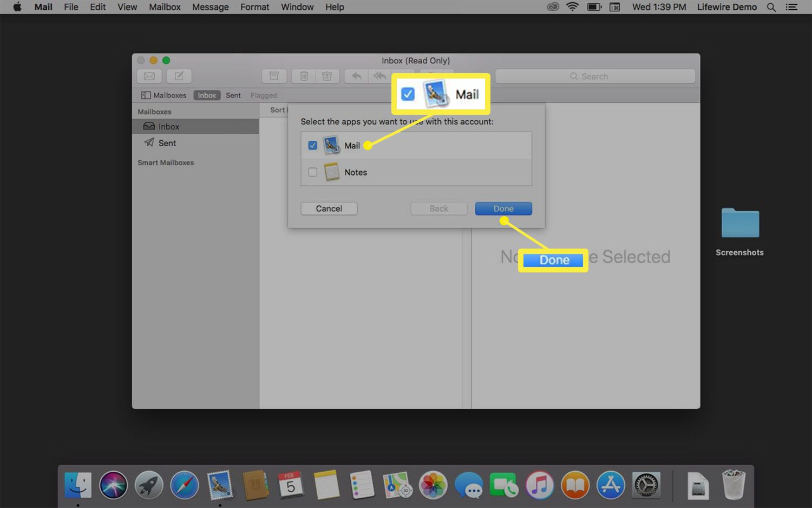Viewport: 812px width, 508px height.
Task: Click the document stack icon beside Trash
Action: [698, 485]
